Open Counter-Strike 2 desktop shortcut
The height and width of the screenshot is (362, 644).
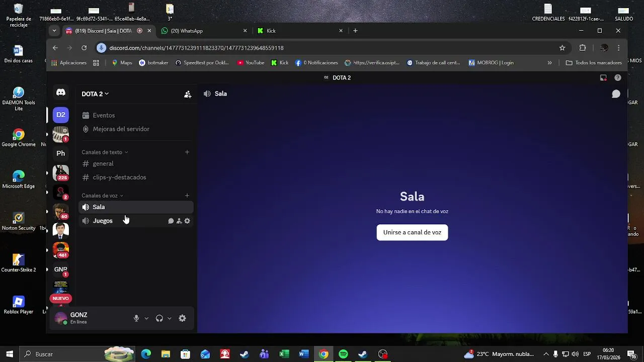pos(19,263)
